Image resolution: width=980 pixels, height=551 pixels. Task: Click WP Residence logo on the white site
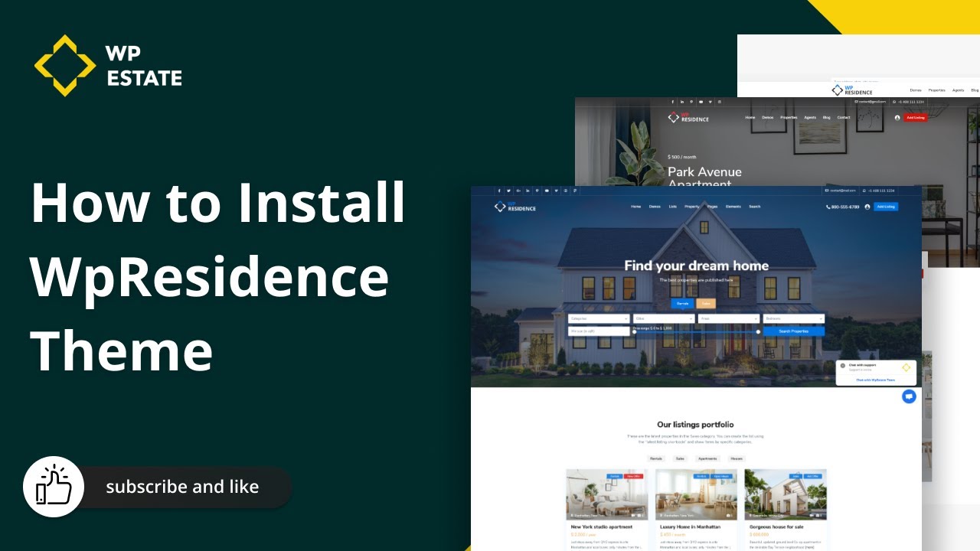[852, 90]
